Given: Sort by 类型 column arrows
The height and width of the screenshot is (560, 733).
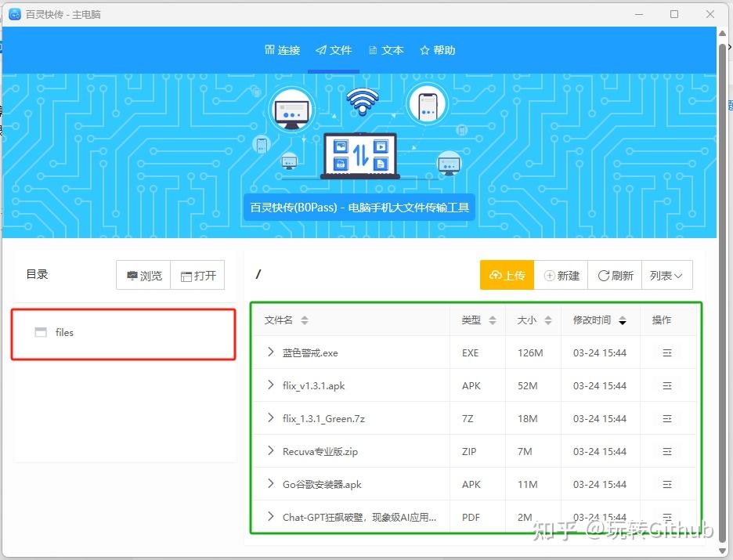Looking at the screenshot, I should point(493,320).
